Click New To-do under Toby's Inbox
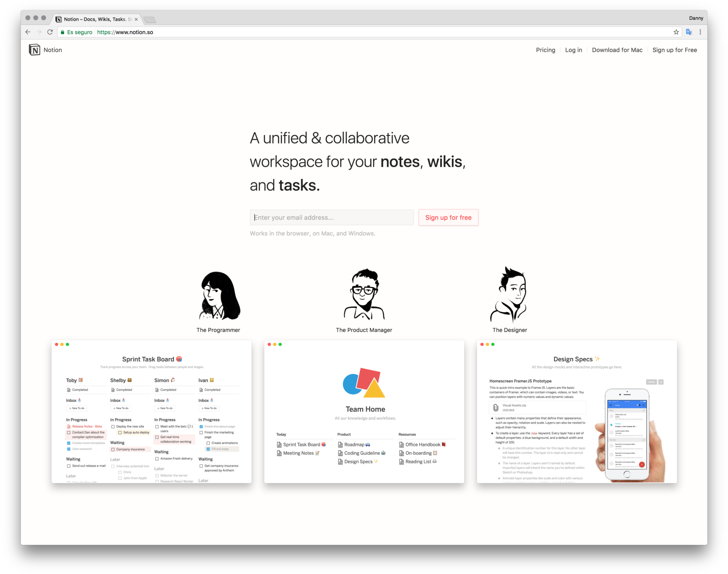The width and height of the screenshot is (728, 574). (77, 408)
